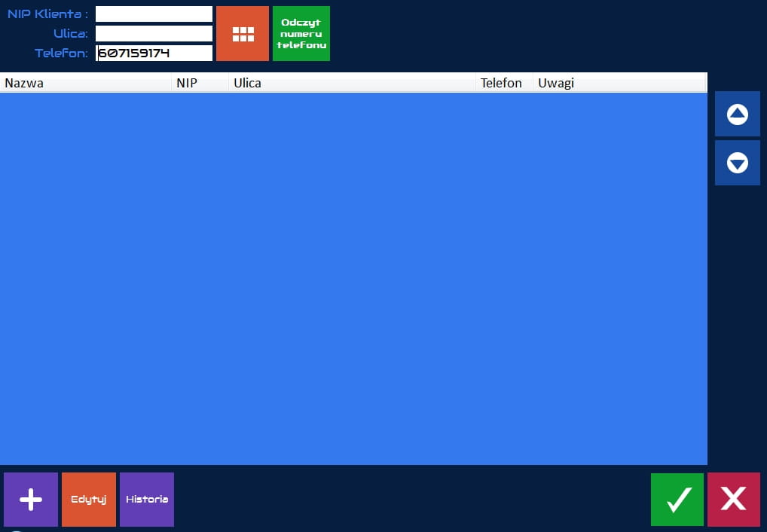The image size is (767, 532).
Task: Click the Telefon label beside the input
Action: pyautogui.click(x=61, y=54)
